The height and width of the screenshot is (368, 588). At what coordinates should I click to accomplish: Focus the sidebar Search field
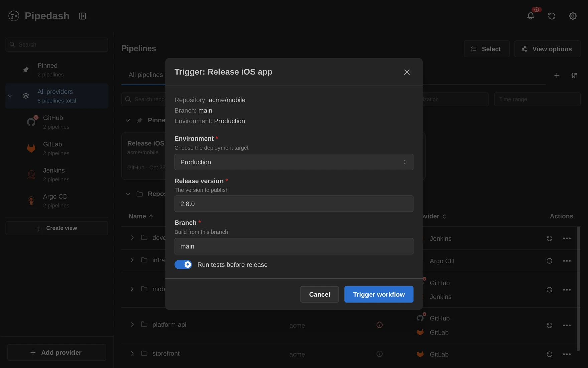57,44
